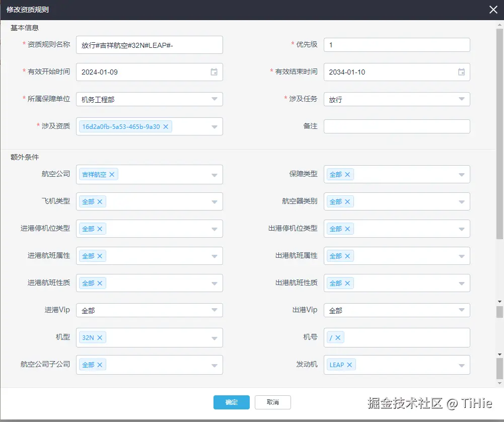Remove the 16d2a0fb-5a53-465b-9a30 tag
The height and width of the screenshot is (422, 504).
point(166,126)
